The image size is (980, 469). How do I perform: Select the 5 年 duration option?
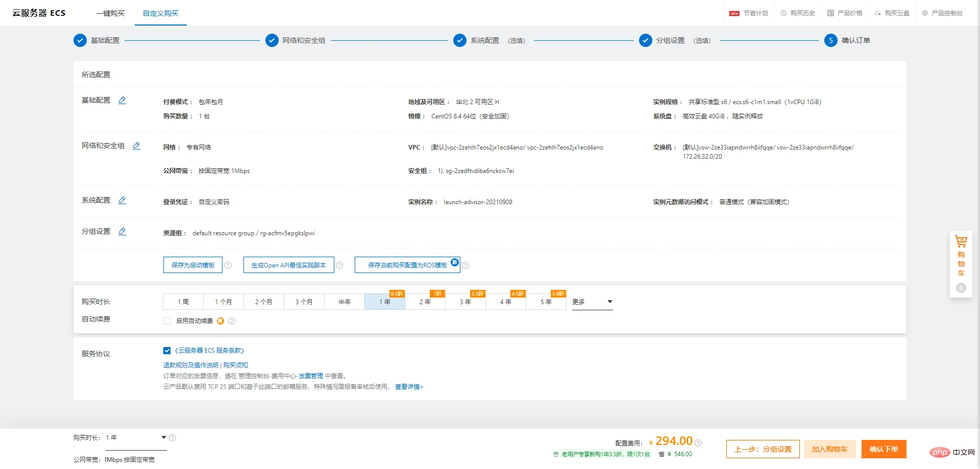click(x=546, y=302)
